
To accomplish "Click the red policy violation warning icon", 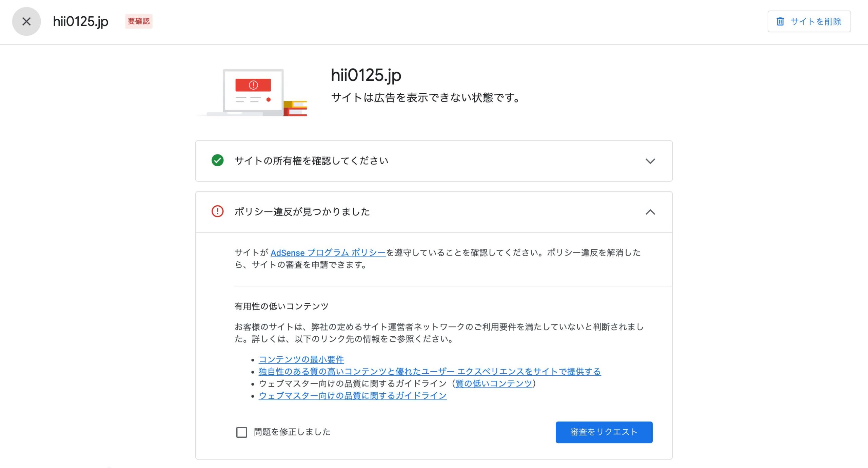I will (x=217, y=211).
